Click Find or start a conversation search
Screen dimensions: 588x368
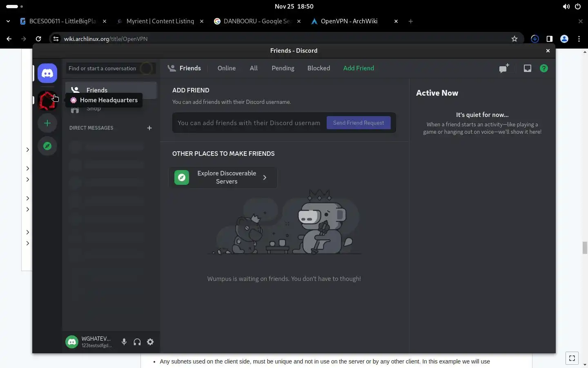pyautogui.click(x=111, y=68)
